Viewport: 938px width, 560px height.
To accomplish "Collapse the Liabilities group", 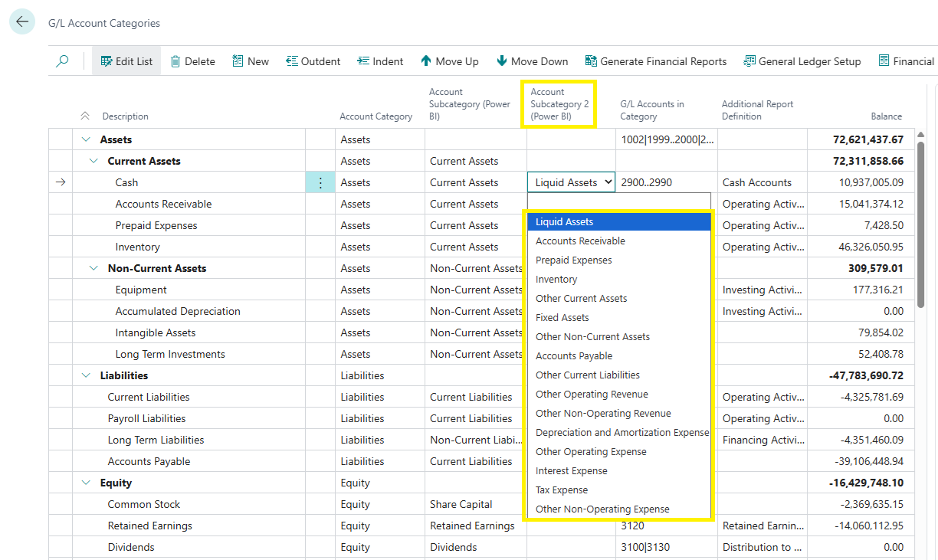I will 85,375.
